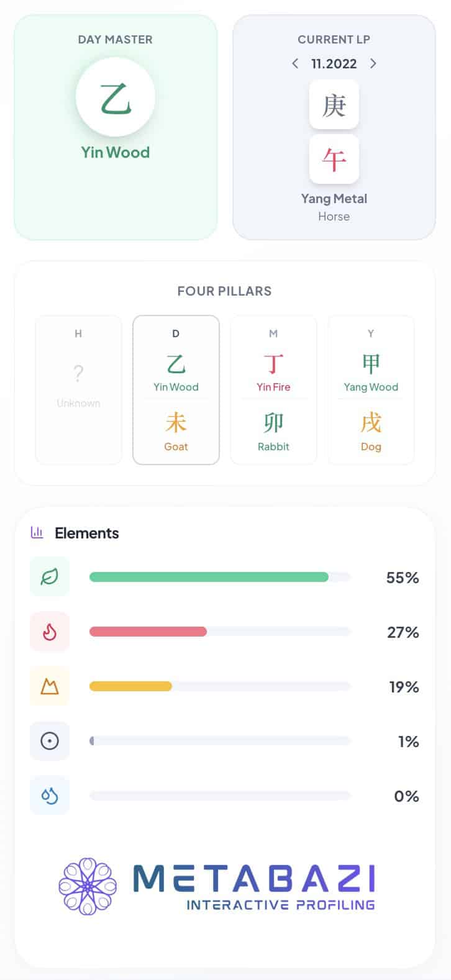Click the Fire element flame icon
The width and height of the screenshot is (451, 980).
50,632
